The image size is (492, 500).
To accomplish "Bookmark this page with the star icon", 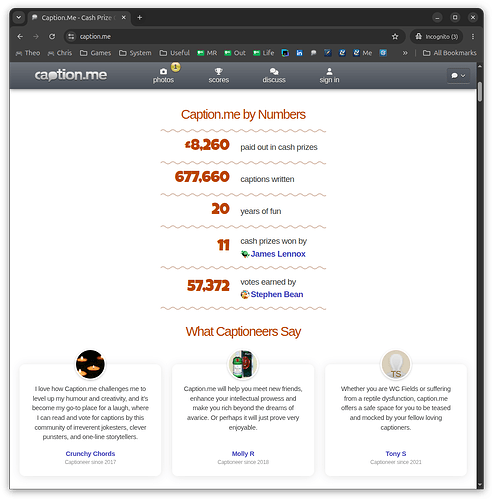I will tap(395, 36).
